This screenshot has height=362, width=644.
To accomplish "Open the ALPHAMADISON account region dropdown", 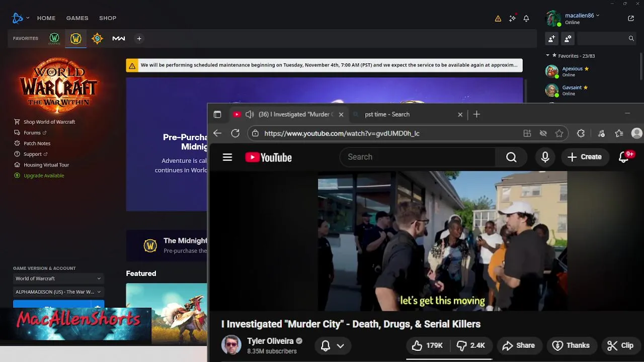I will pyautogui.click(x=58, y=292).
